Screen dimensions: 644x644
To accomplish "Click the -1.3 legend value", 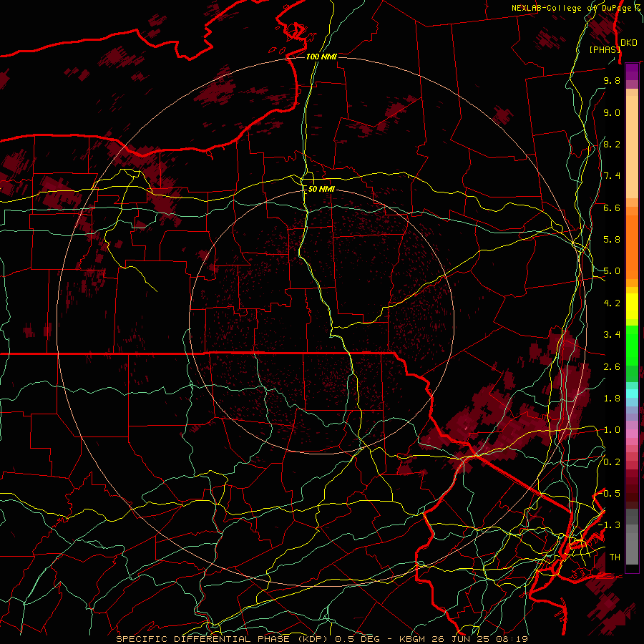I will tap(609, 525).
